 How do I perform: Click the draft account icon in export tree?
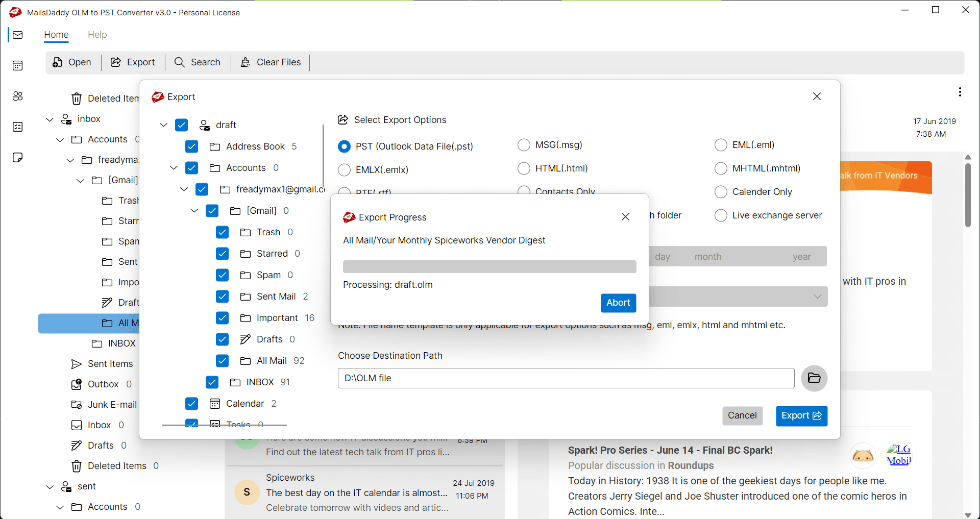click(x=205, y=125)
